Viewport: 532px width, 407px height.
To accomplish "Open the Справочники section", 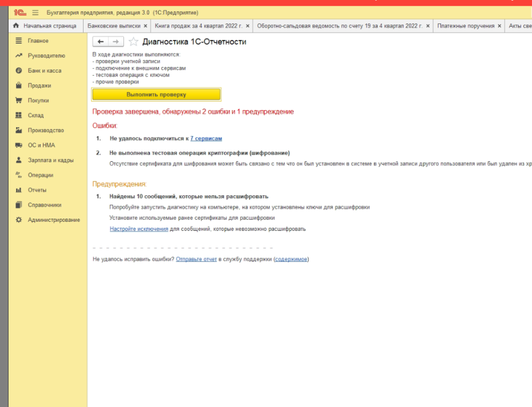I will tap(45, 205).
